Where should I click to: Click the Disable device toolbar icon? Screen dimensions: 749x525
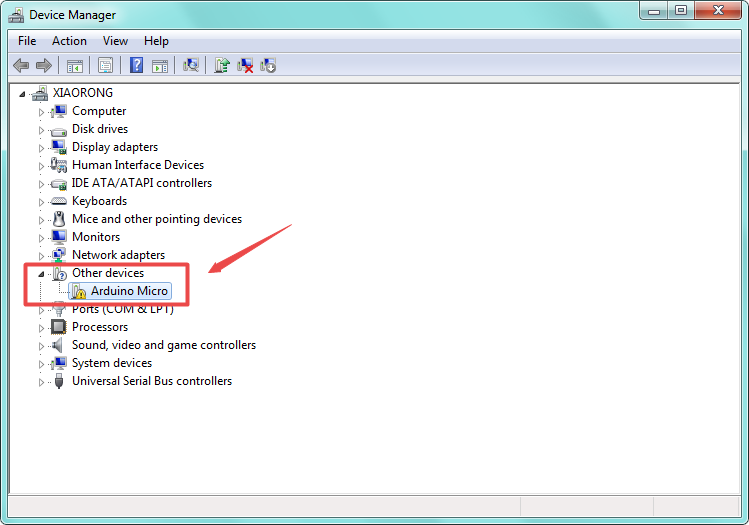(268, 65)
